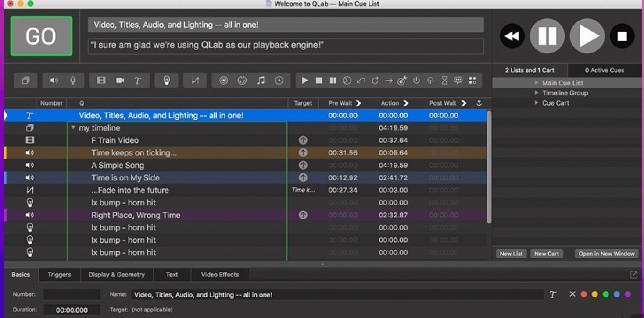Add a Network cue with concentric circles icon
Viewport: 644px width, 318px height.
pos(224,81)
